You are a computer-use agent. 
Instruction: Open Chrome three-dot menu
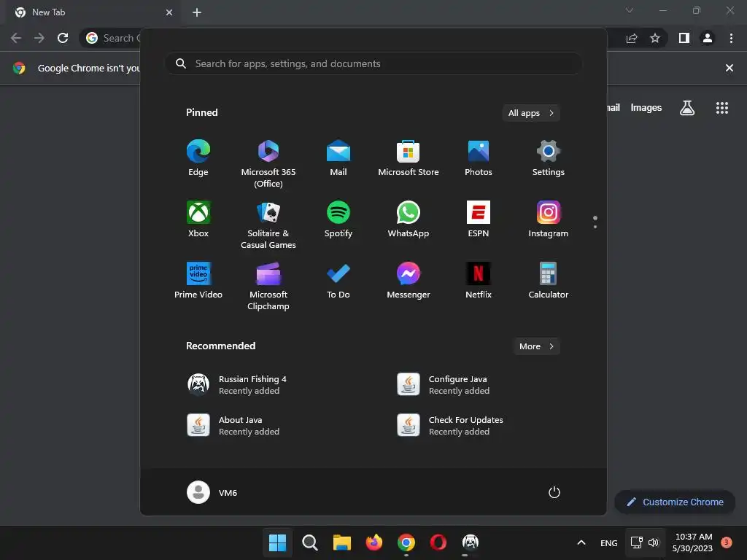click(x=731, y=38)
